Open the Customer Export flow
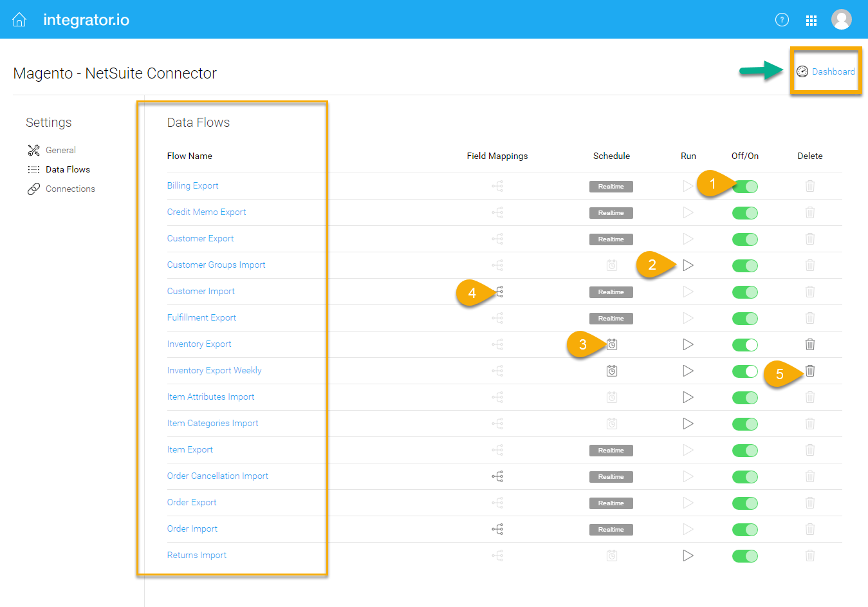This screenshot has width=868, height=607. click(x=201, y=238)
